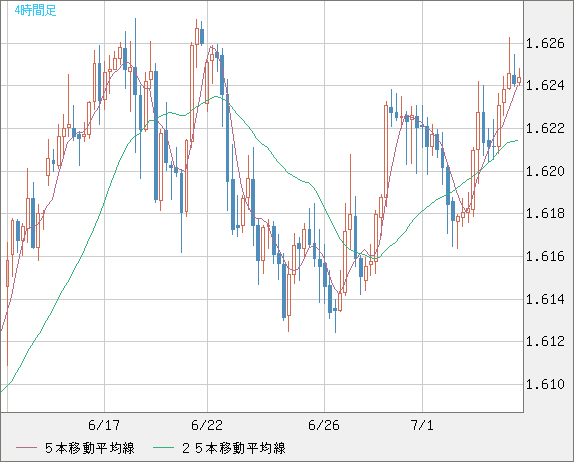Click the 1.618 price axis label
Viewport: 574px width, 462px height.
point(545,213)
